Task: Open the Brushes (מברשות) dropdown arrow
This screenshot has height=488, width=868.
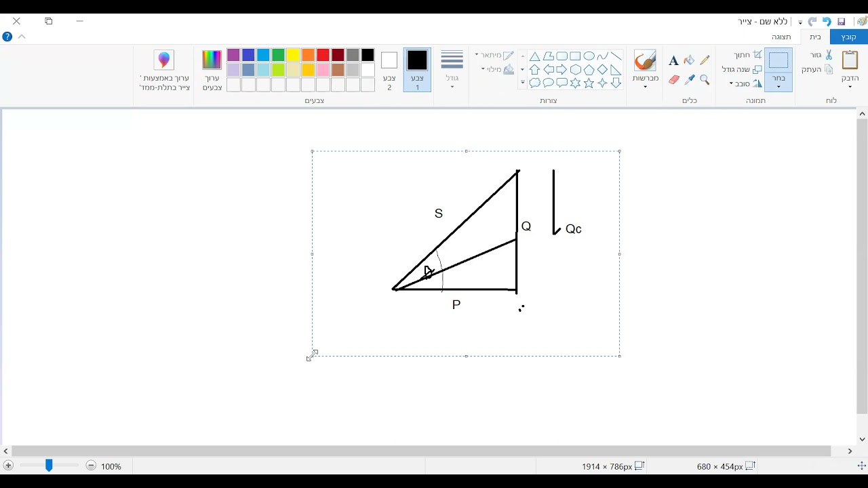Action: click(645, 86)
